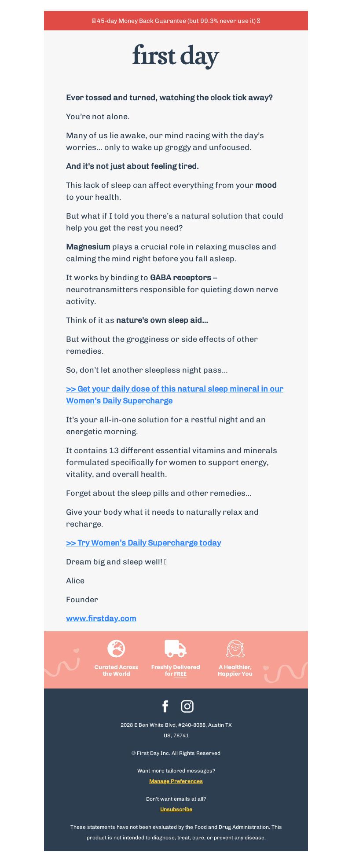Click the First Day Inc. copyright text
Screen dimensions: 352x868
176,753
